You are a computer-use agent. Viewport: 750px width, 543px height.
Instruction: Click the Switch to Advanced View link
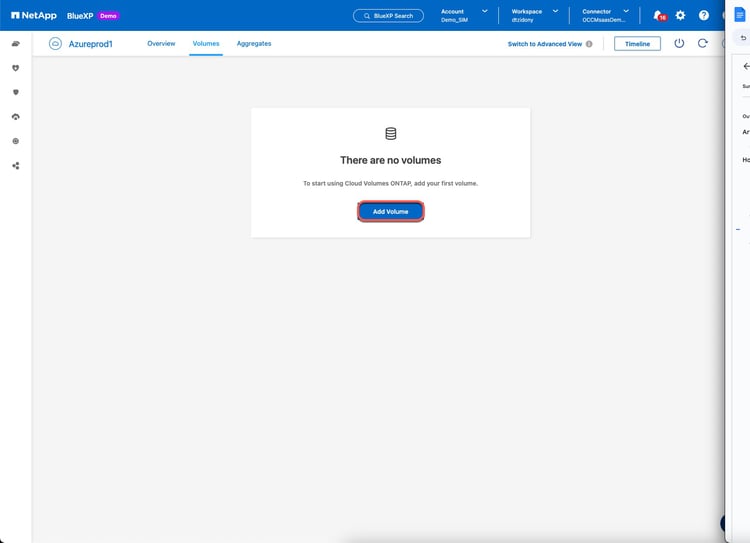(544, 44)
